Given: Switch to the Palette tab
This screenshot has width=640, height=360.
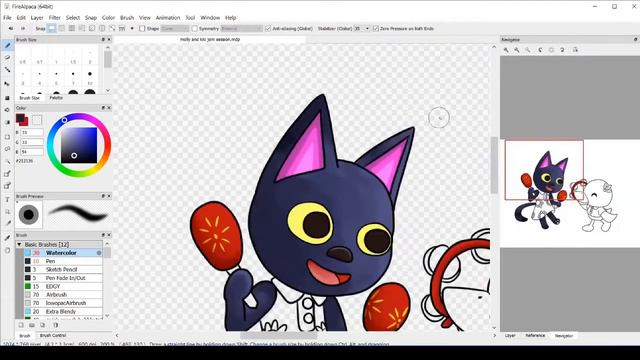Looking at the screenshot, I should (56, 98).
